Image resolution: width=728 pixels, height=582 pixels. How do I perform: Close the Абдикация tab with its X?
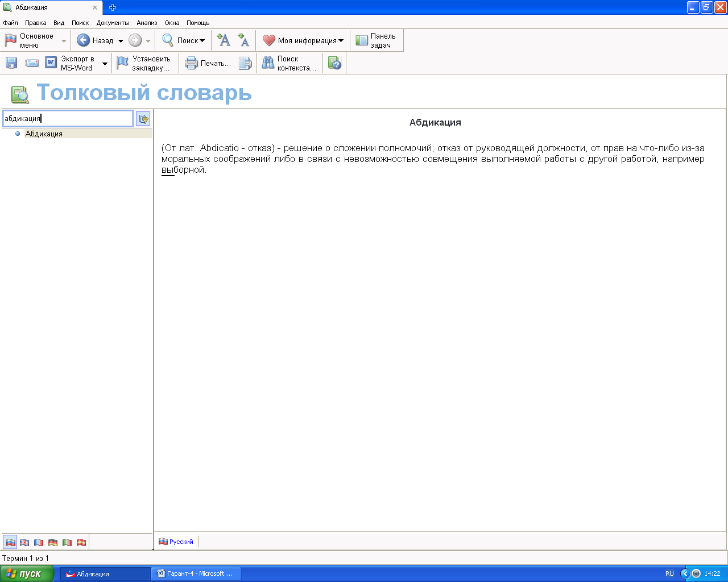[x=95, y=7]
